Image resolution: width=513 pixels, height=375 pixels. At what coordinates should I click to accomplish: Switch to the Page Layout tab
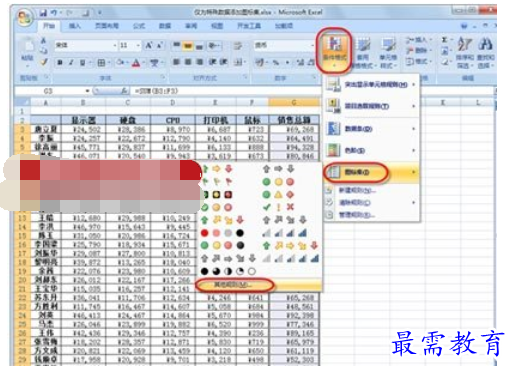click(x=107, y=26)
